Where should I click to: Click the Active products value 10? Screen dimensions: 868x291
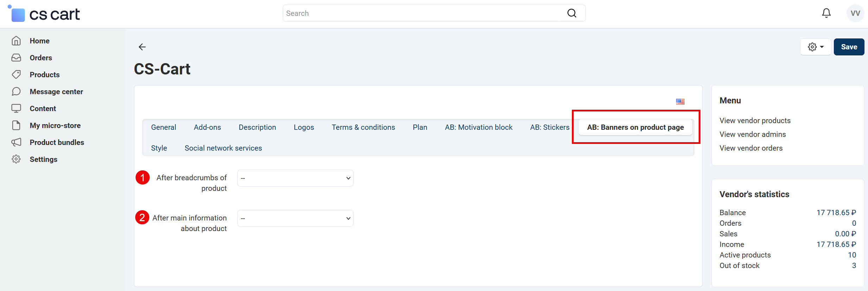pos(852,255)
